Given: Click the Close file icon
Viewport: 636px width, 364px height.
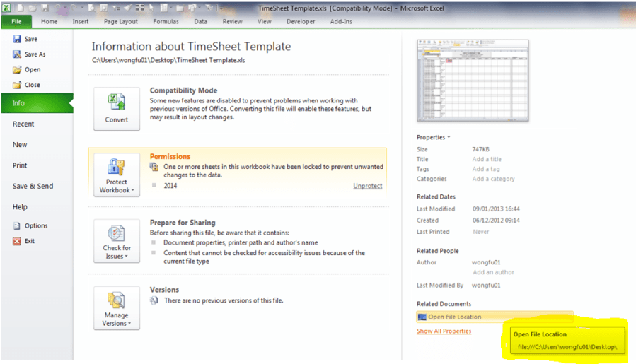Looking at the screenshot, I should [x=17, y=85].
